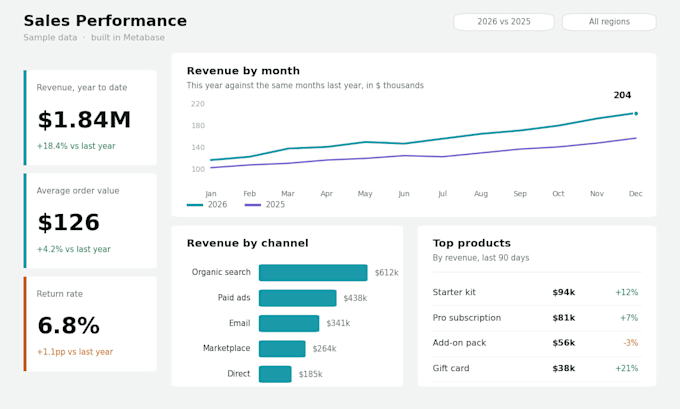The image size is (680, 409).
Task: Click the Jan axis label
Action: click(x=211, y=193)
